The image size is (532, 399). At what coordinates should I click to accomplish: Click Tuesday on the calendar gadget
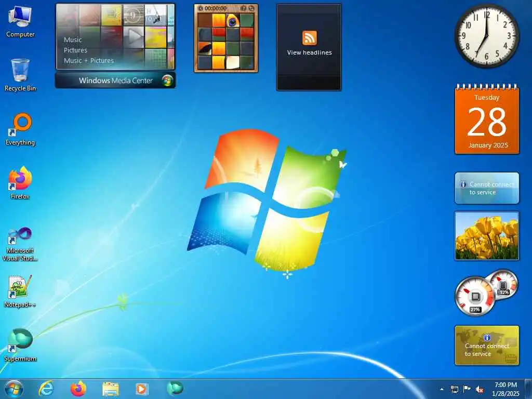(486, 97)
